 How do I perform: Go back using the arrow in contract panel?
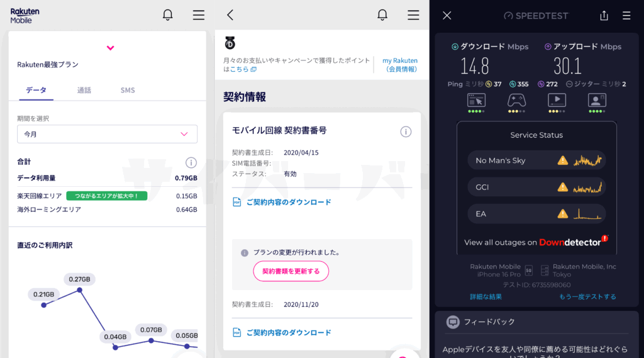click(230, 15)
